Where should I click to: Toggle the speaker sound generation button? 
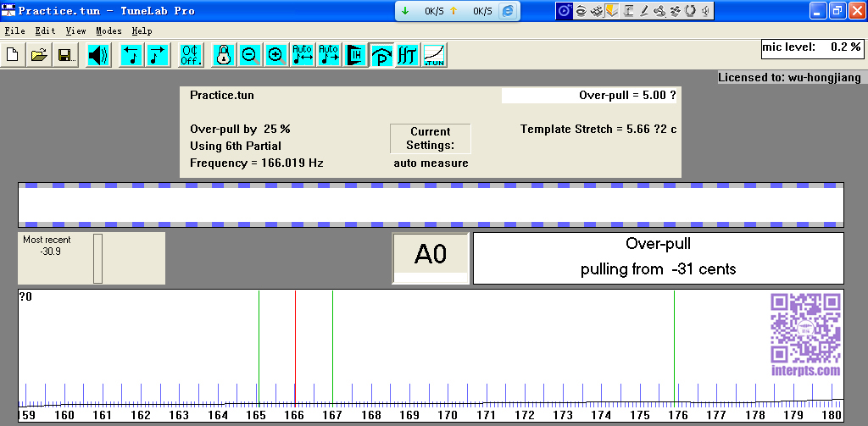click(98, 55)
